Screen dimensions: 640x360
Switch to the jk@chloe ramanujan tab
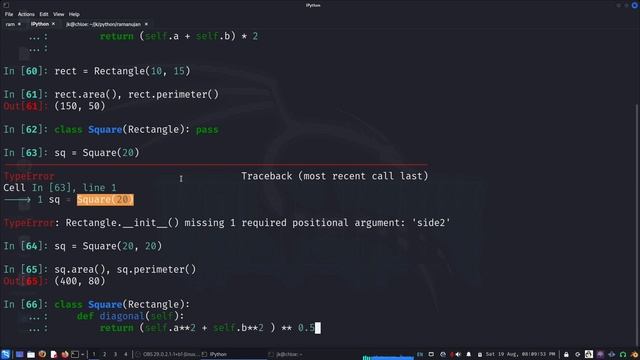[103, 24]
